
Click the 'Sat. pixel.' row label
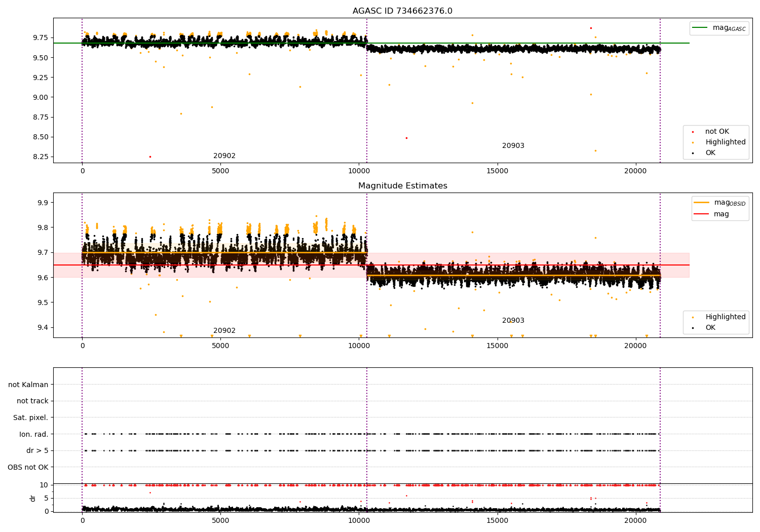[x=30, y=417]
